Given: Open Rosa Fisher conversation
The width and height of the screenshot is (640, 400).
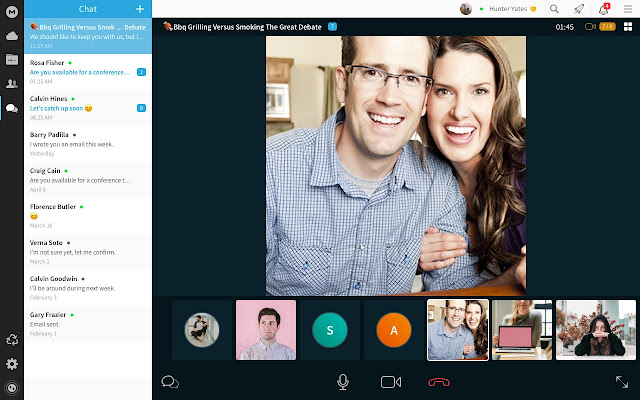Looking at the screenshot, I should pos(88,72).
